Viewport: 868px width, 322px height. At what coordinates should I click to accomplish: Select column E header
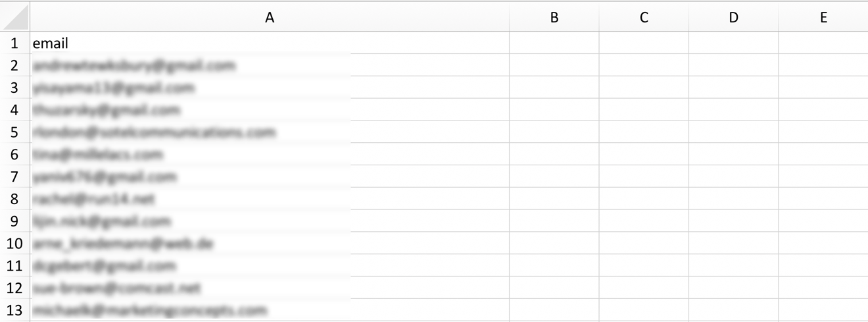(x=823, y=18)
